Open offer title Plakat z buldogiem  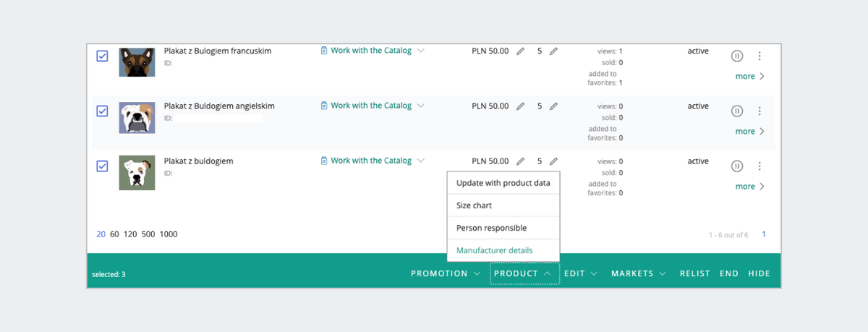(x=199, y=161)
